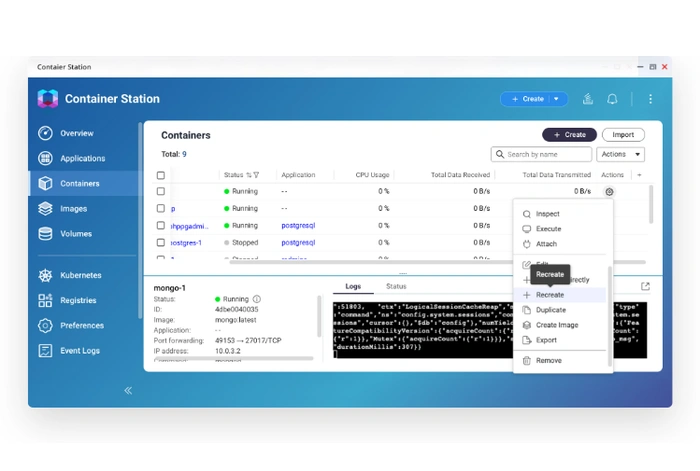The height and width of the screenshot is (471, 700).
Task: Click the Total Data Transmitted header
Action: click(x=557, y=175)
